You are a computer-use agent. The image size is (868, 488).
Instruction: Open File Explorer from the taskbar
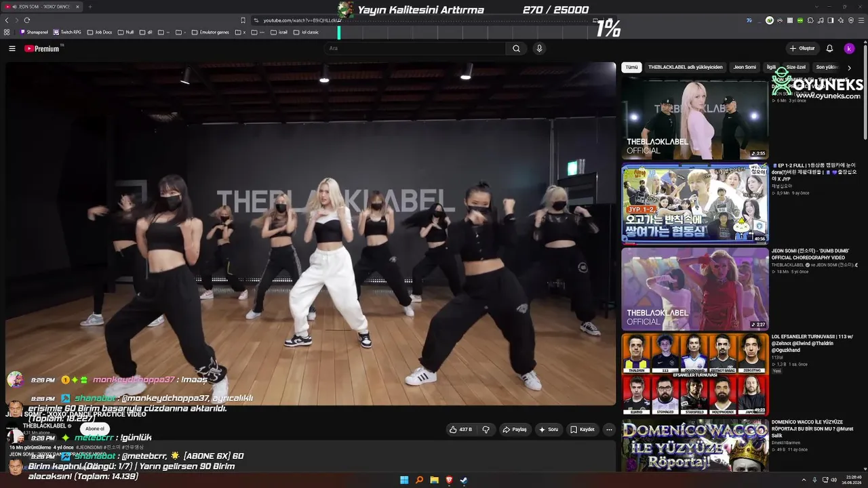pos(434,480)
